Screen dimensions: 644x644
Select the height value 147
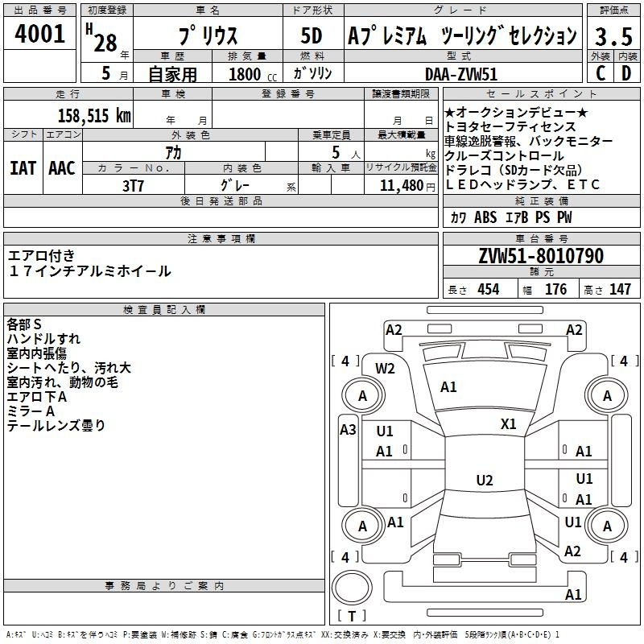coord(620,289)
